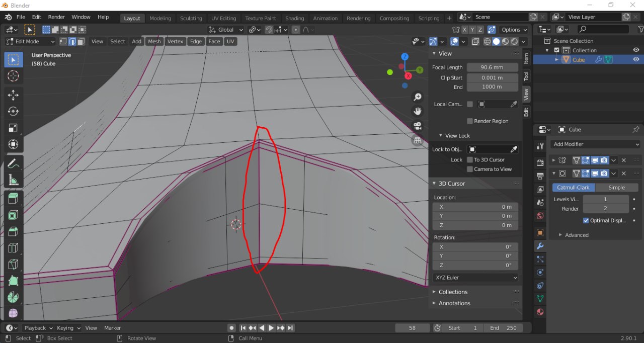Select Simple subdivision type button
The height and width of the screenshot is (343, 644).
click(x=616, y=188)
